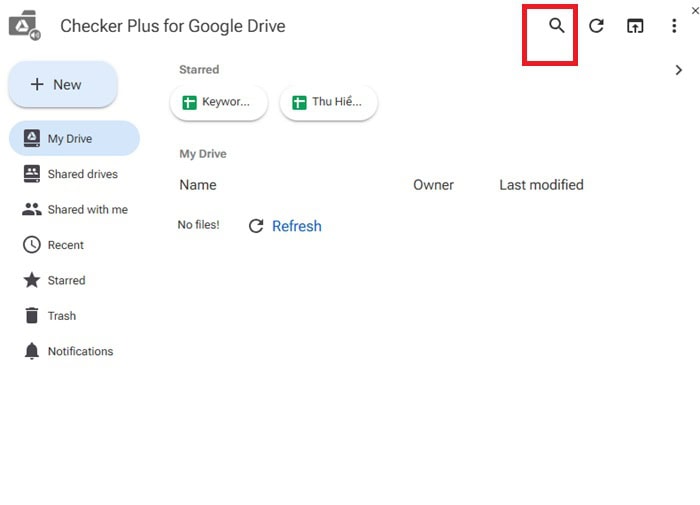Go to Shared with me

coord(74,209)
